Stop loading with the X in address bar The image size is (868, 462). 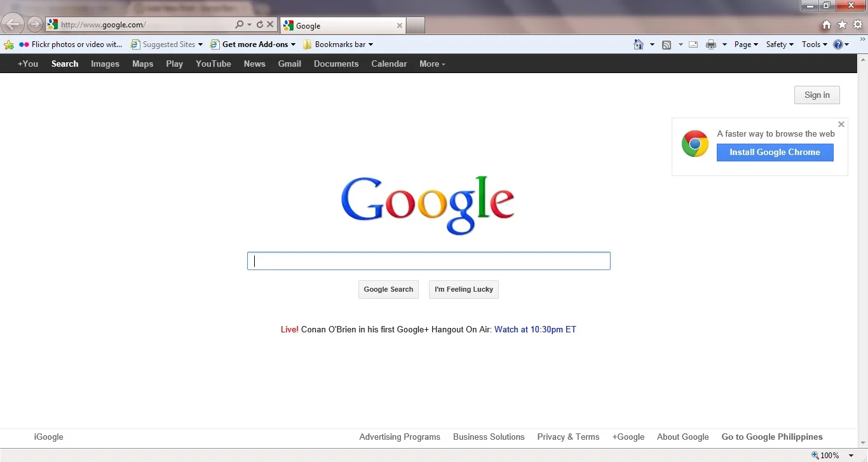(270, 25)
